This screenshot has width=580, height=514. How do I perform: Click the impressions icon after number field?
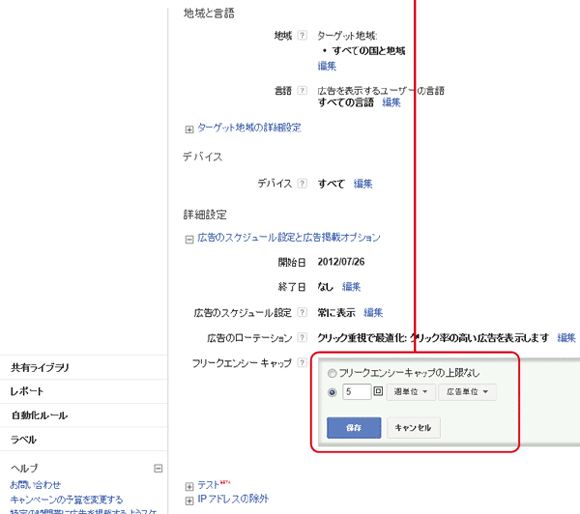click(378, 391)
